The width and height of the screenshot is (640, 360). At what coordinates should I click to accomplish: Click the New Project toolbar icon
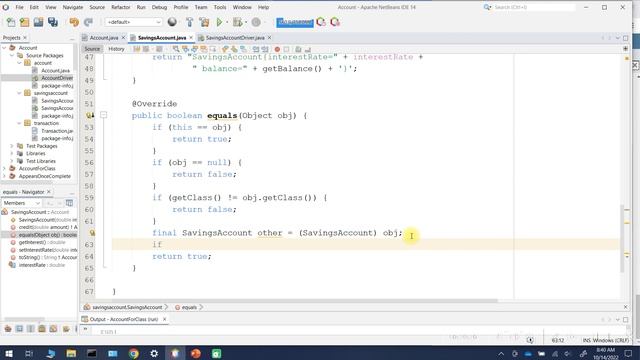click(x=24, y=22)
